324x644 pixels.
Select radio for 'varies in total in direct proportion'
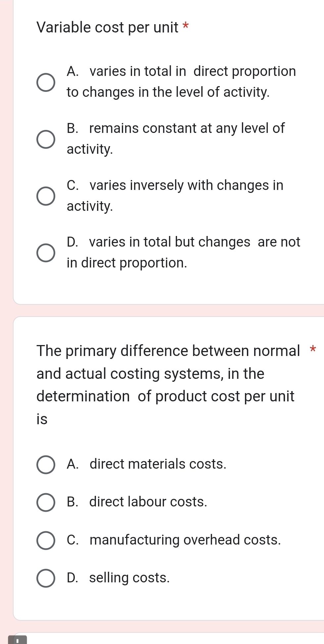pyautogui.click(x=46, y=82)
